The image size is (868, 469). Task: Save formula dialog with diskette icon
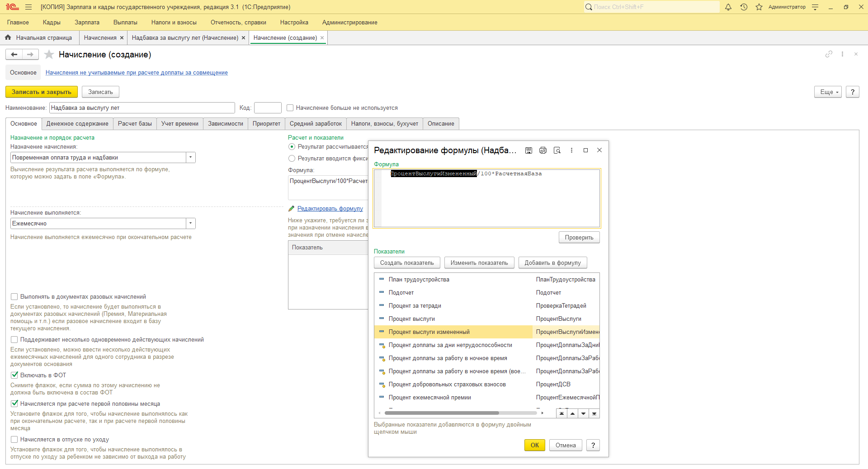click(x=528, y=150)
